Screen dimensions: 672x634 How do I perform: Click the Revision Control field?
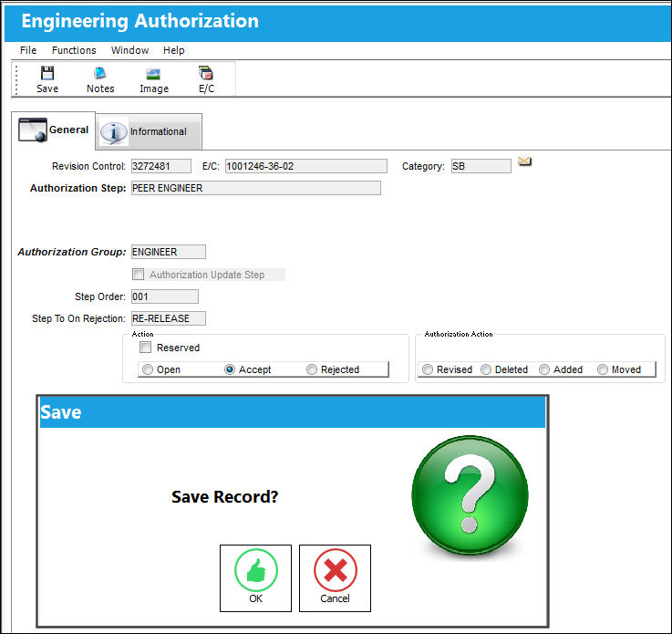click(161, 166)
